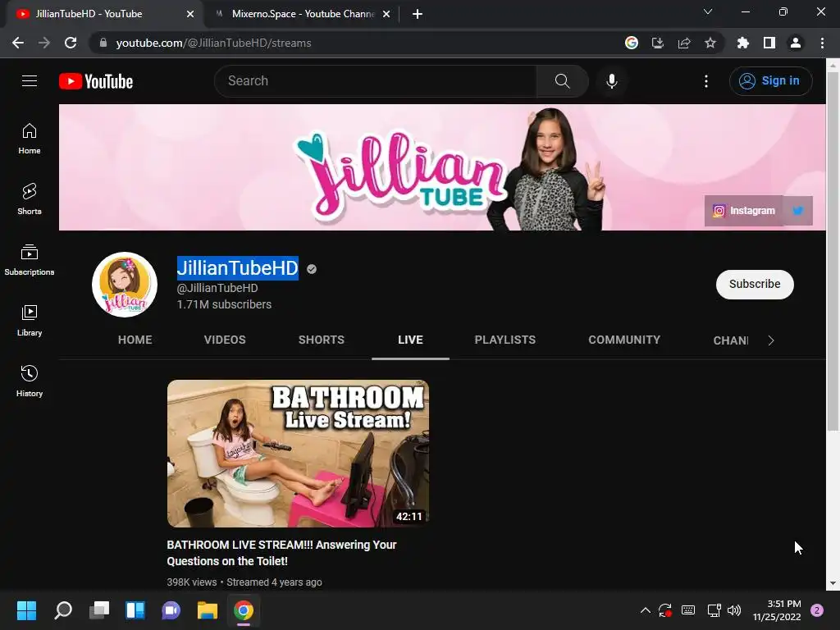Open Shorts from the sidebar
840x630 pixels.
[30, 199]
